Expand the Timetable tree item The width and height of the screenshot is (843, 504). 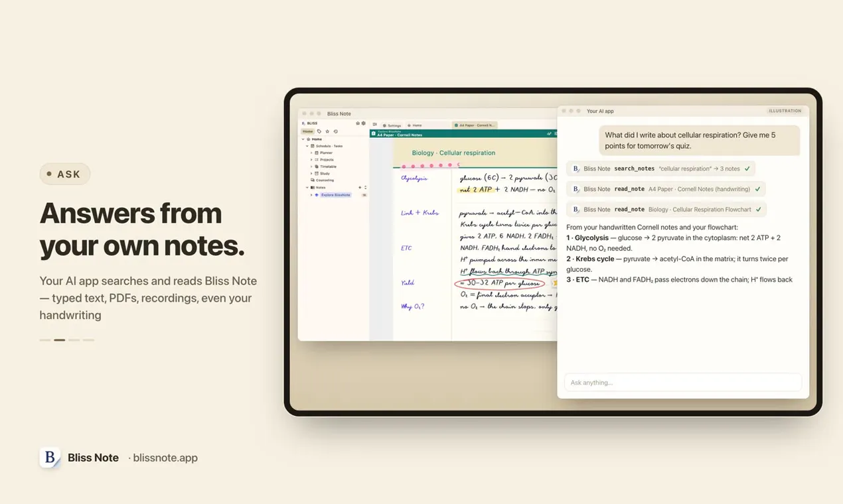[311, 166]
